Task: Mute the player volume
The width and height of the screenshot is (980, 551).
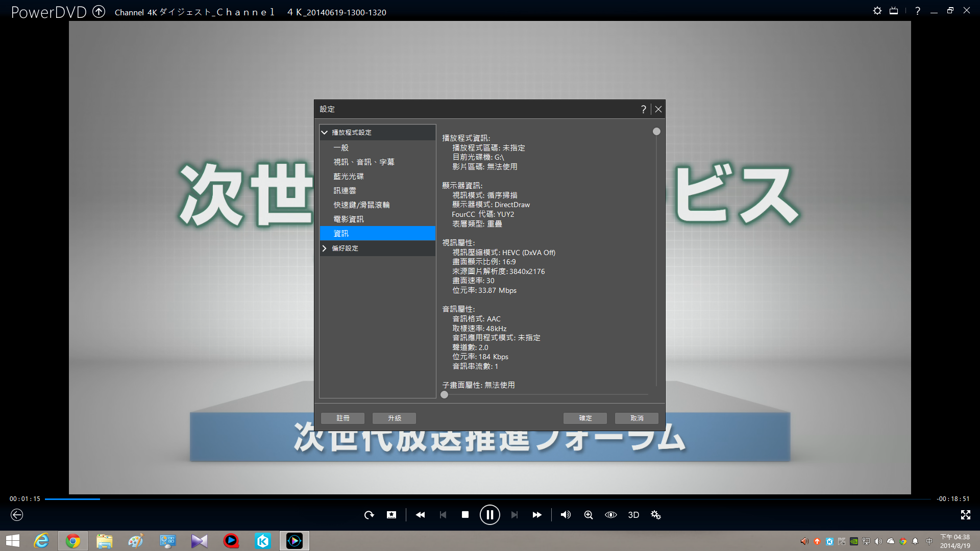Action: [x=566, y=515]
